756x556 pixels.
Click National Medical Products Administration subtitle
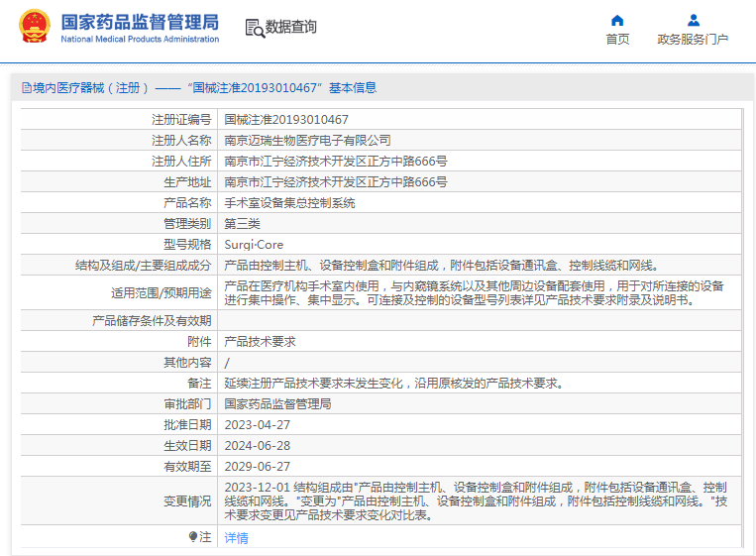(140, 39)
